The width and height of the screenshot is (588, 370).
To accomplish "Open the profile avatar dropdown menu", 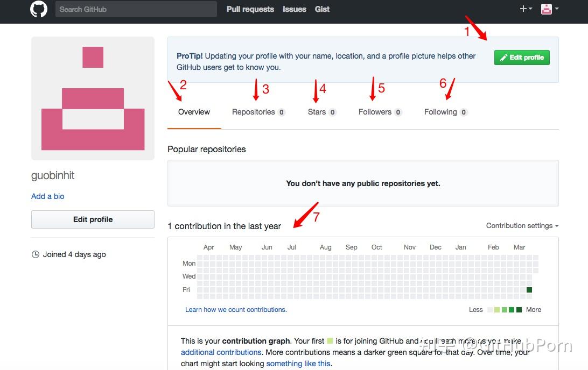I will (x=556, y=9).
